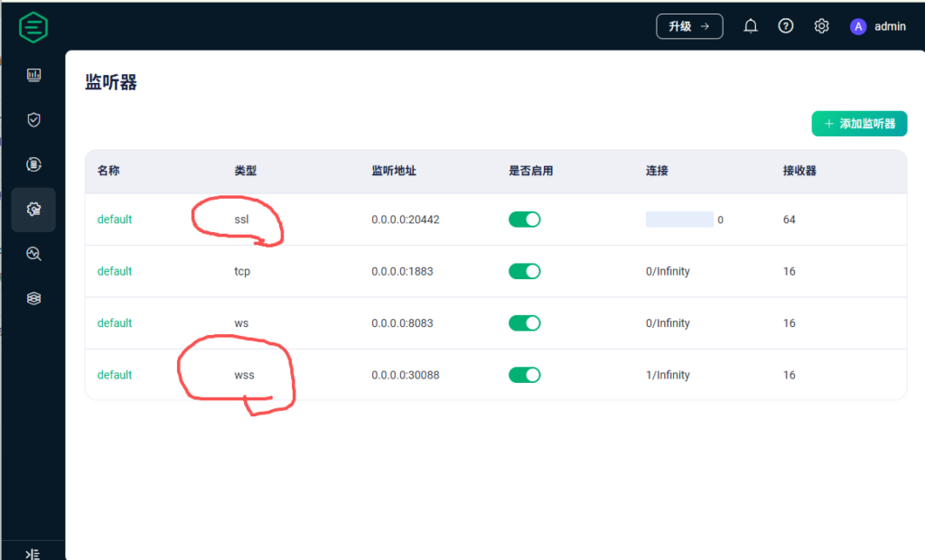The height and width of the screenshot is (560, 925).
Task: Open the notifications bell icon
Action: (x=751, y=27)
